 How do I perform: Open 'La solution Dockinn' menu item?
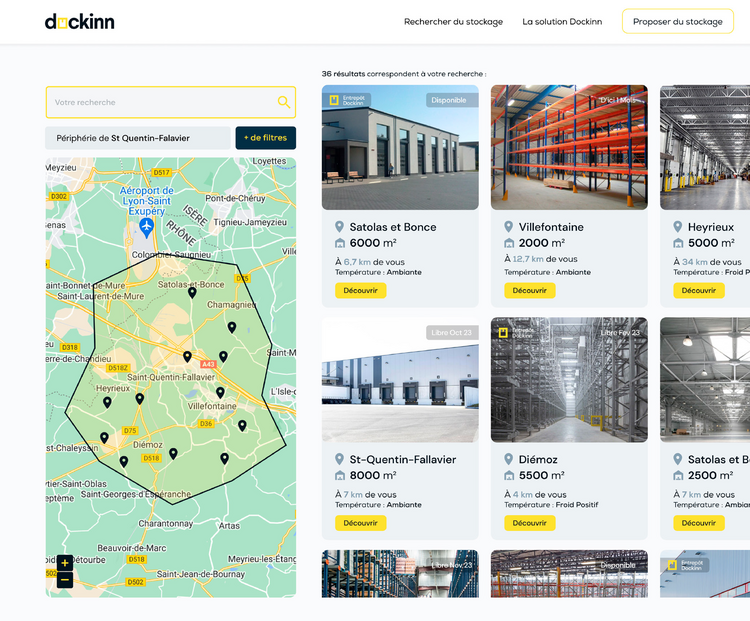tap(562, 22)
